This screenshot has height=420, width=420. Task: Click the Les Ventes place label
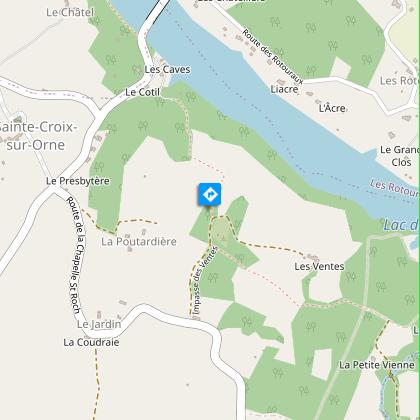coord(319,266)
